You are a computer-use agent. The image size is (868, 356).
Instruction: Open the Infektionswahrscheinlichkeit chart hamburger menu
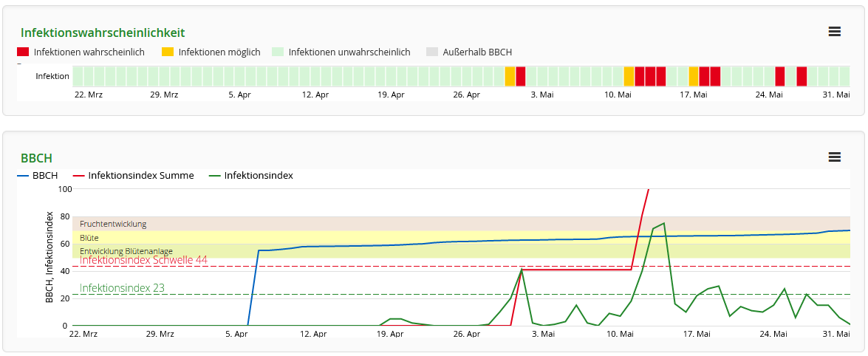tap(835, 31)
